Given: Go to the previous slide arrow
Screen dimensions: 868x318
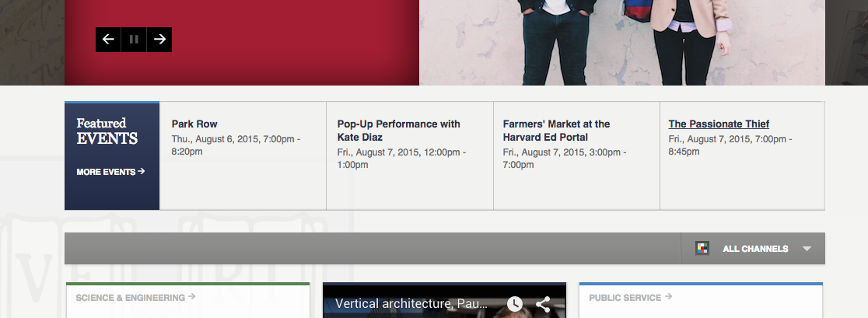Looking at the screenshot, I should [x=108, y=40].
